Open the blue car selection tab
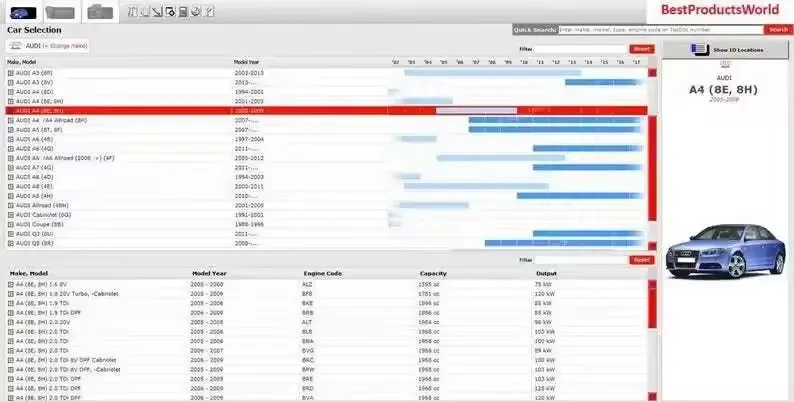This screenshot has width=794, height=402. point(23,12)
